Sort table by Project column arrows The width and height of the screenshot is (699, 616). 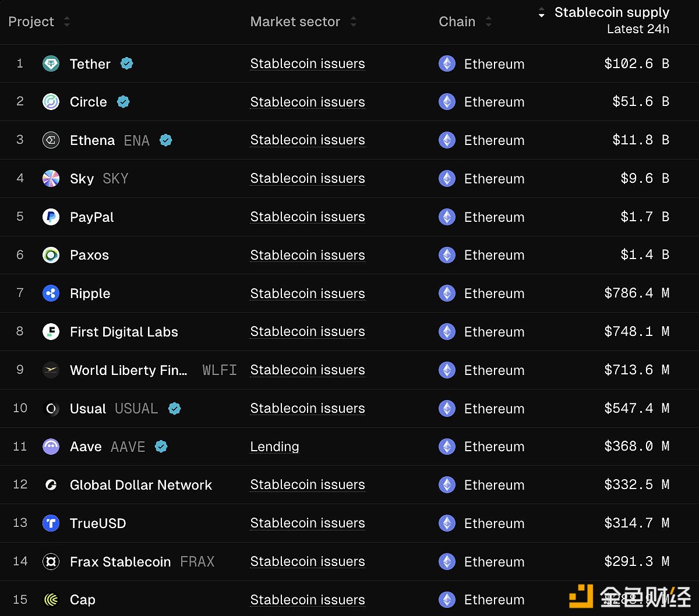67,22
